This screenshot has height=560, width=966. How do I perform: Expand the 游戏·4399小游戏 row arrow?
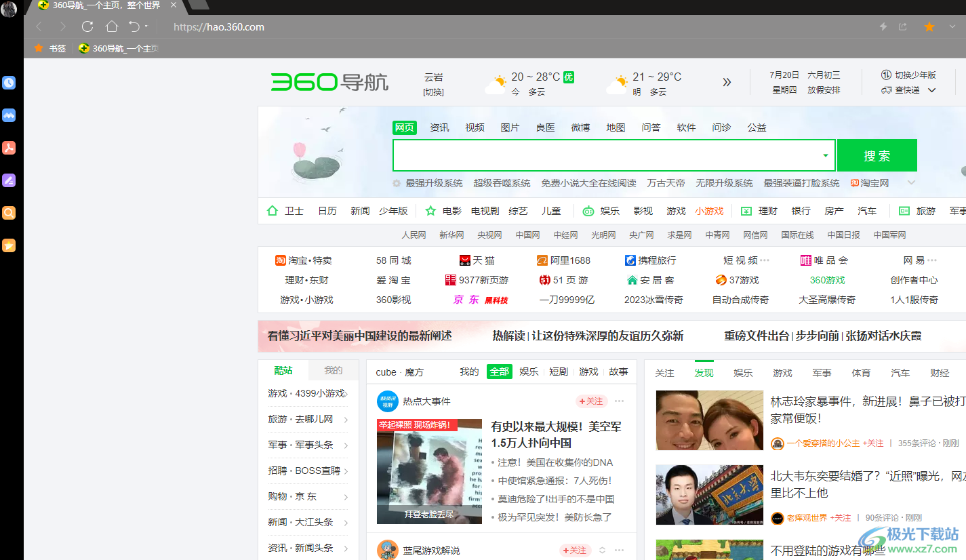click(346, 394)
